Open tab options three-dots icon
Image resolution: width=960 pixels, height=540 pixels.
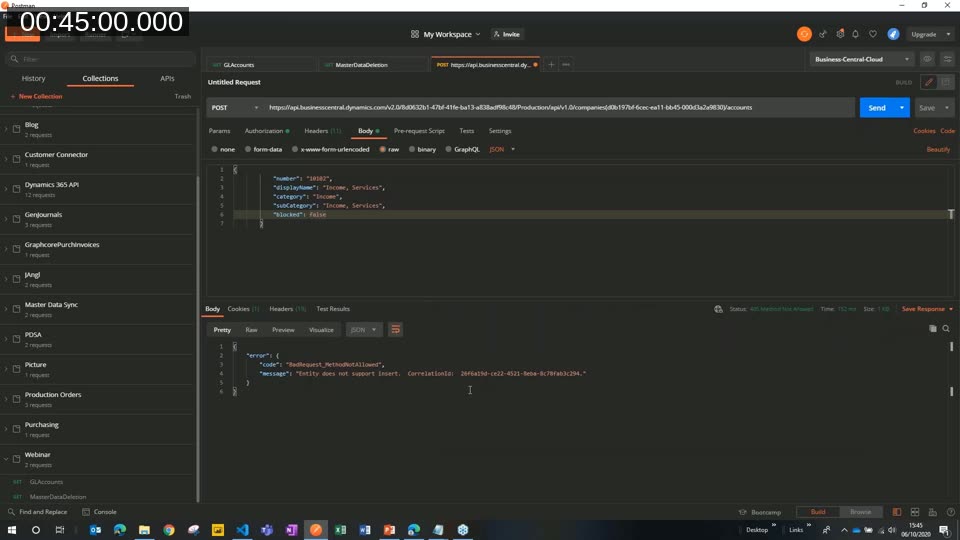[x=566, y=64]
